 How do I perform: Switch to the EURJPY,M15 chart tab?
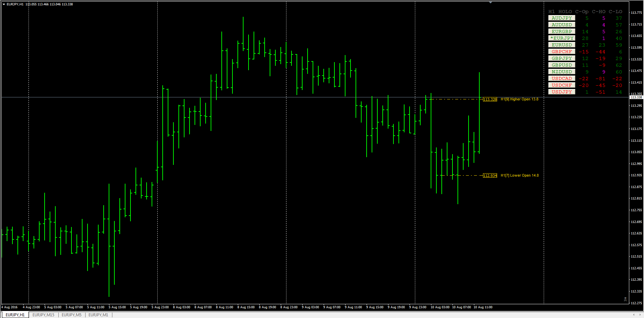pyautogui.click(x=43, y=315)
